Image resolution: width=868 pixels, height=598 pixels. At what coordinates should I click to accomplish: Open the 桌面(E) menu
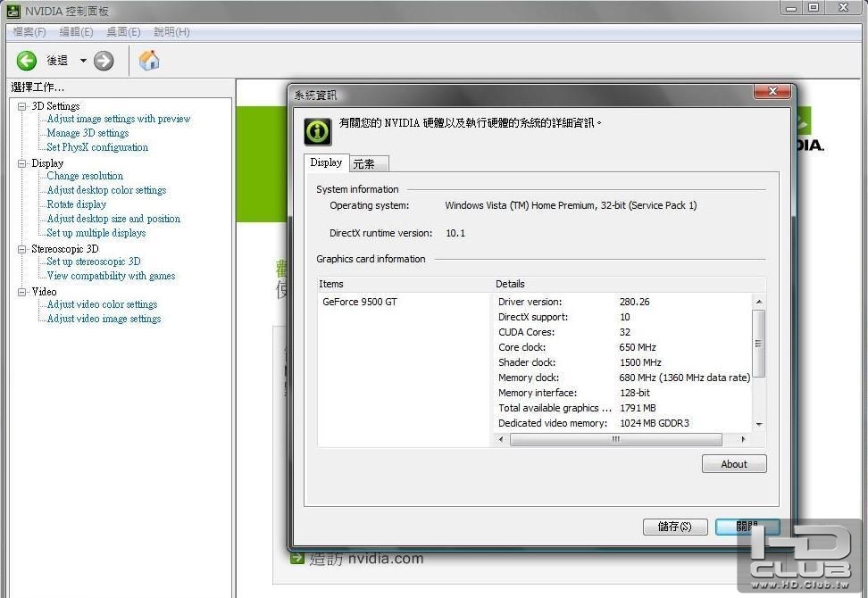click(123, 32)
